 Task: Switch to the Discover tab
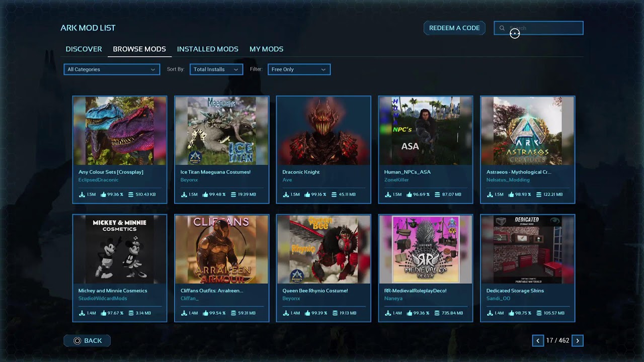click(84, 49)
